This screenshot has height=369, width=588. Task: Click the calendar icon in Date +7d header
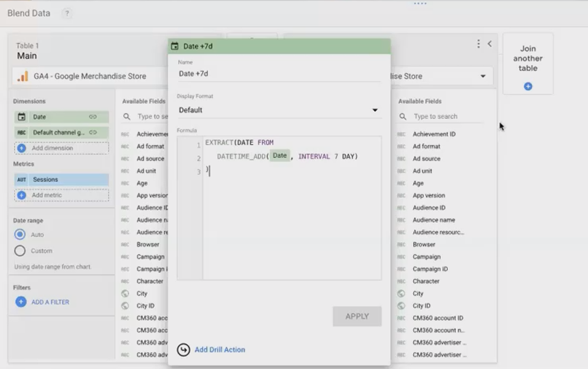pyautogui.click(x=175, y=46)
